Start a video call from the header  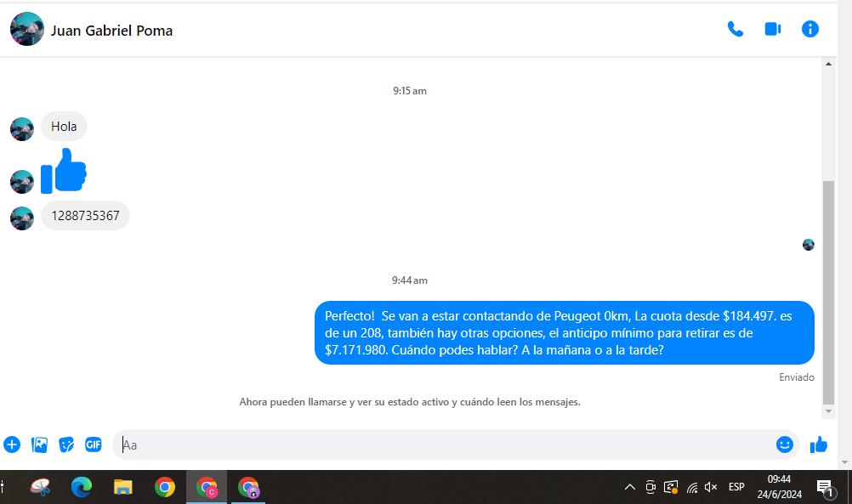point(773,29)
